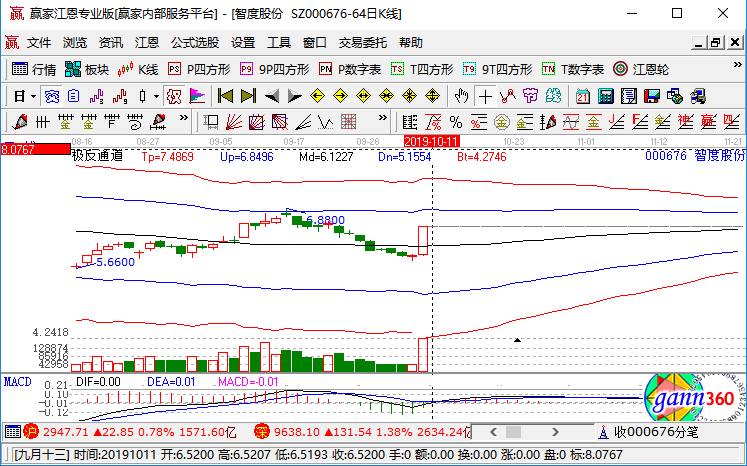This screenshot has width=747, height=466.
Task: Expand the top toolbar overflow chevron
Action: [737, 64]
